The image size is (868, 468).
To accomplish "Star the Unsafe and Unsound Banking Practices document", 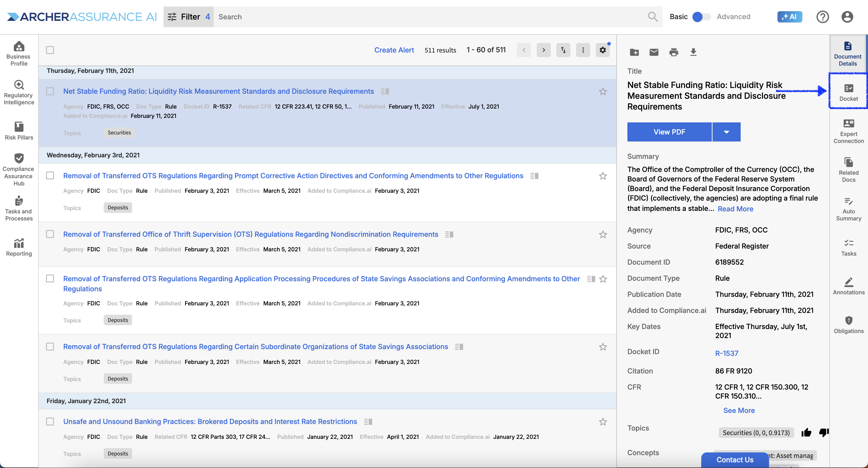I will click(603, 422).
